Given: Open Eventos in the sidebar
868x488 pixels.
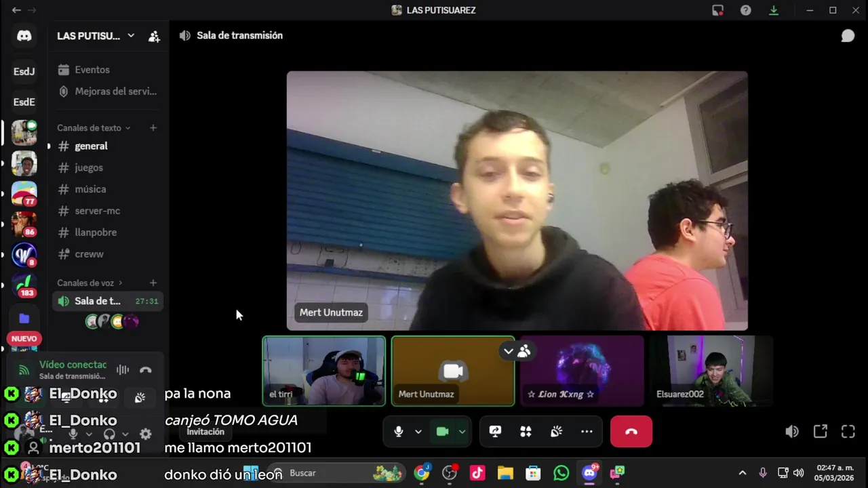Looking at the screenshot, I should [x=108, y=70].
